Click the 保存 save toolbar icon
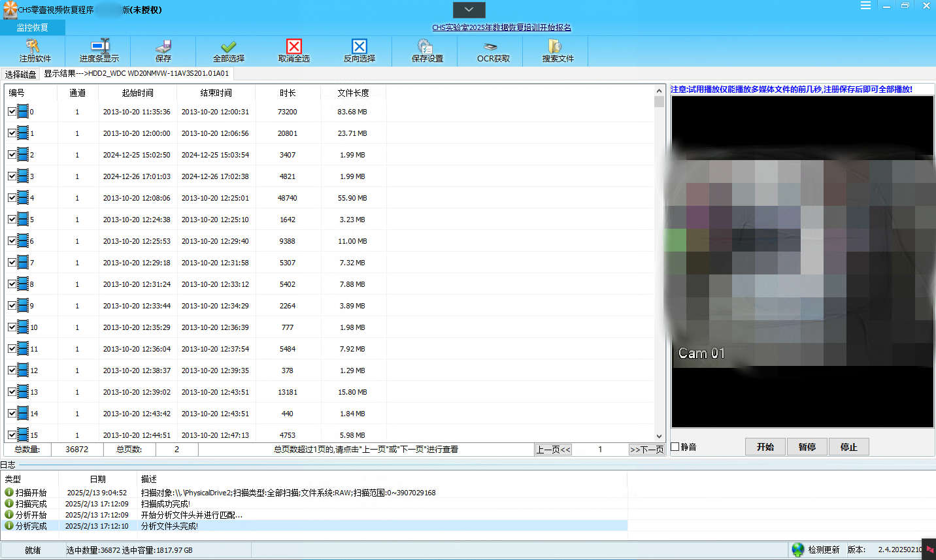 163,46
